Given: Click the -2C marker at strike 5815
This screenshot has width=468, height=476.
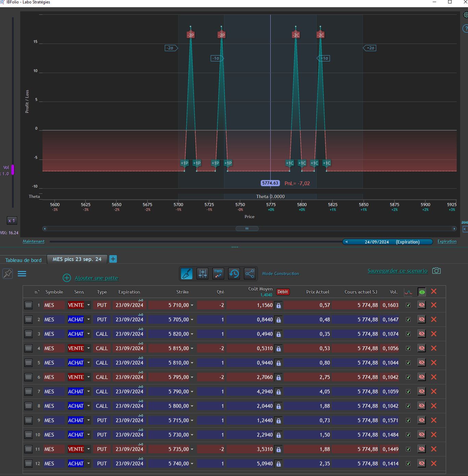Looking at the screenshot, I should click(320, 35).
